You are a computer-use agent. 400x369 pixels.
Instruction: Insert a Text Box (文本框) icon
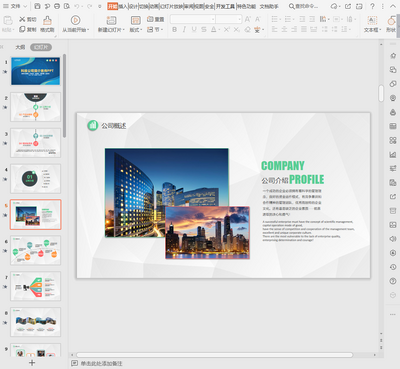pyautogui.click(x=372, y=20)
